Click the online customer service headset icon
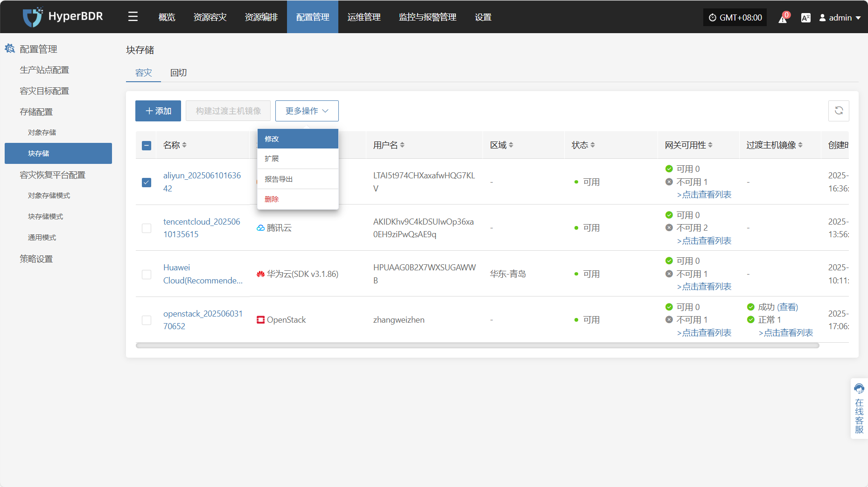Image resolution: width=868 pixels, height=487 pixels. 859,388
